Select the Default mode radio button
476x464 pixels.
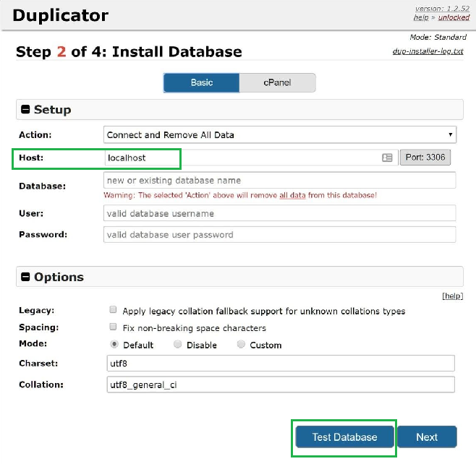(x=114, y=344)
